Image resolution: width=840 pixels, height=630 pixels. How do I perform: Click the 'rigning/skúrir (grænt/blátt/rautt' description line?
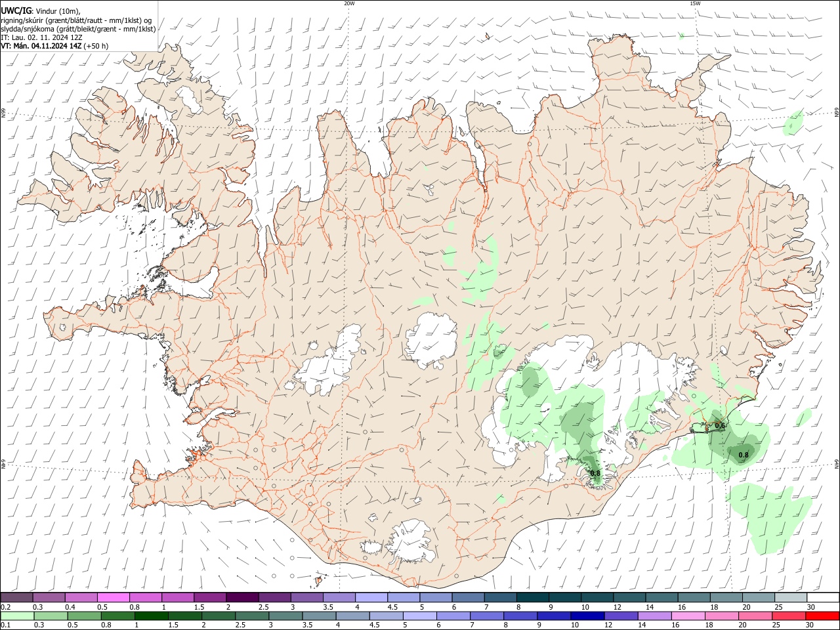(x=76, y=20)
